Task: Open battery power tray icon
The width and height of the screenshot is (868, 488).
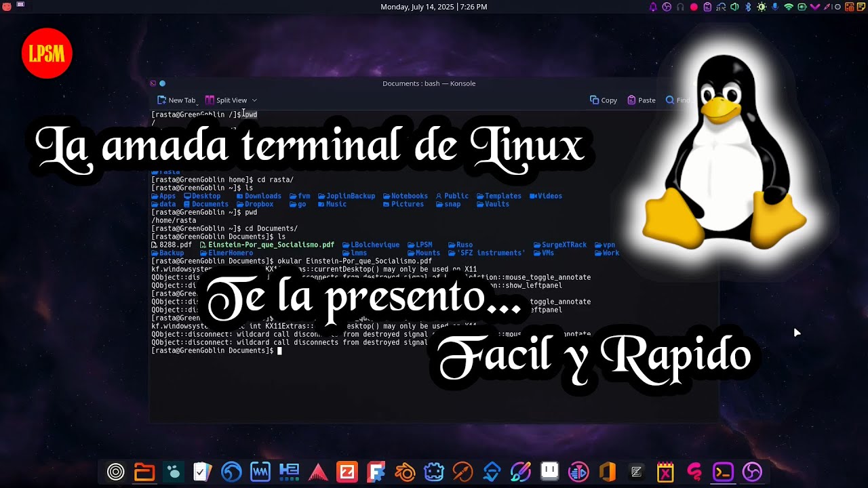Action: click(802, 7)
